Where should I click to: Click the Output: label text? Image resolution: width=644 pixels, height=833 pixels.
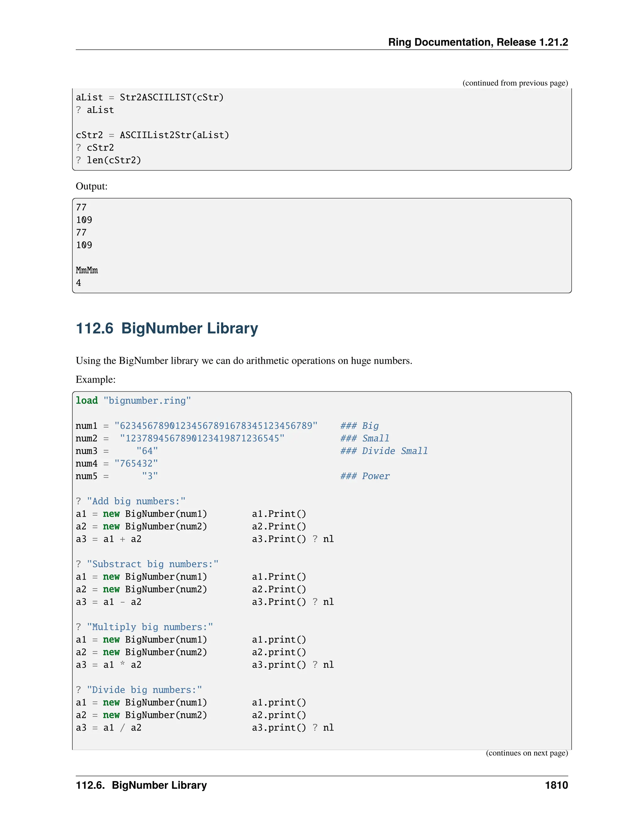pyautogui.click(x=92, y=186)
